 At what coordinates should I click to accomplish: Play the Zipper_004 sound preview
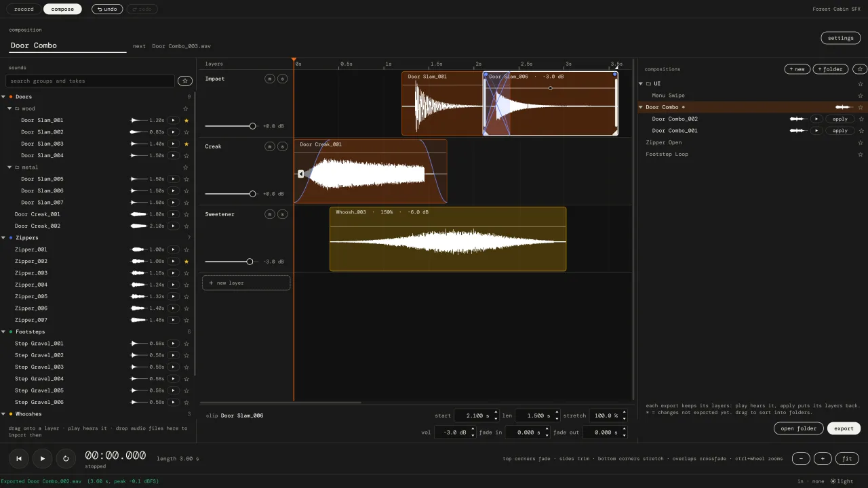pos(174,285)
